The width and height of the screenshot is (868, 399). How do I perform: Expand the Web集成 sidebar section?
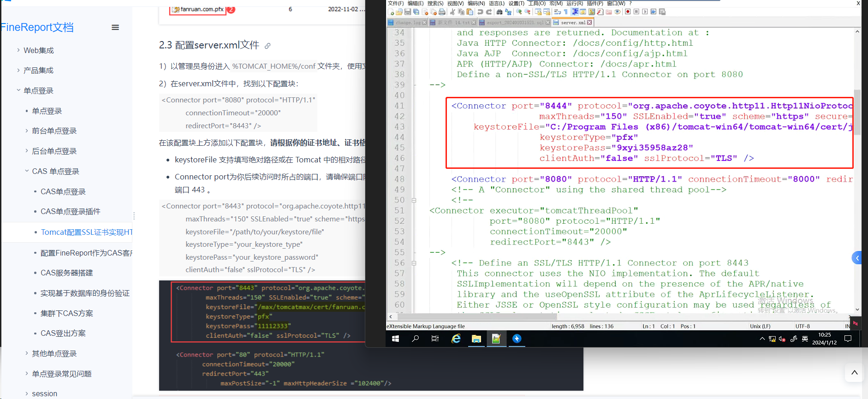(x=18, y=50)
